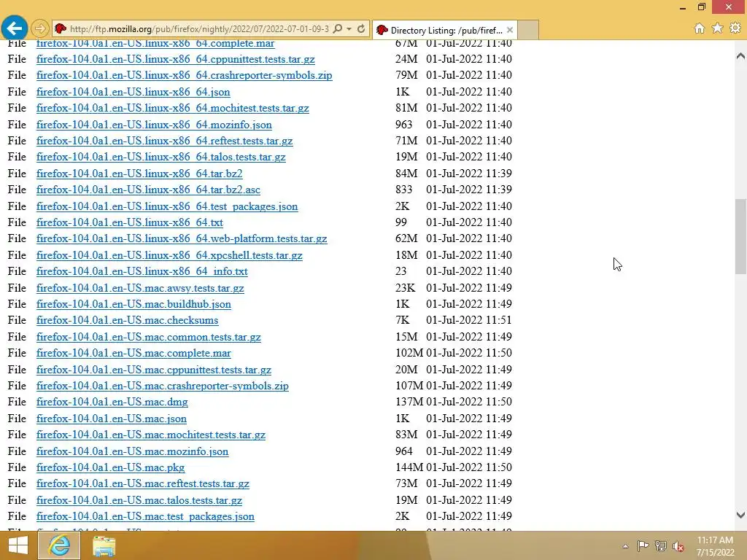Viewport: 747px width, 560px height.
Task: Click the 137M size of mac.dmg
Action: [x=409, y=402]
